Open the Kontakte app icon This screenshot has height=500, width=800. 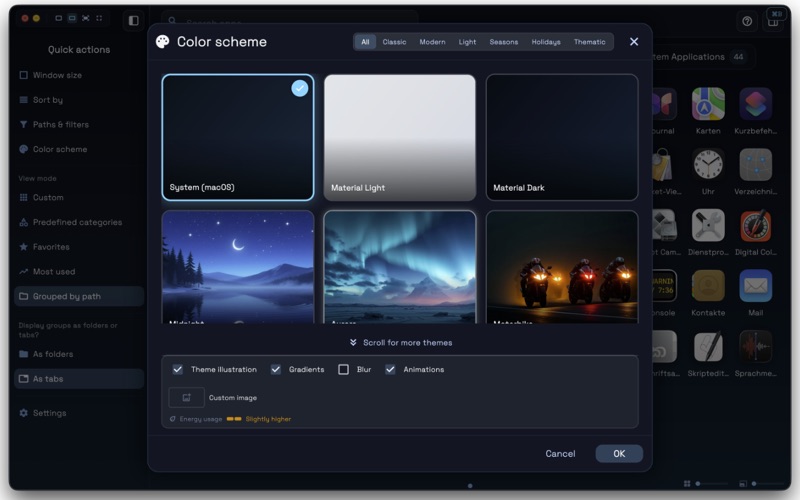click(x=708, y=286)
